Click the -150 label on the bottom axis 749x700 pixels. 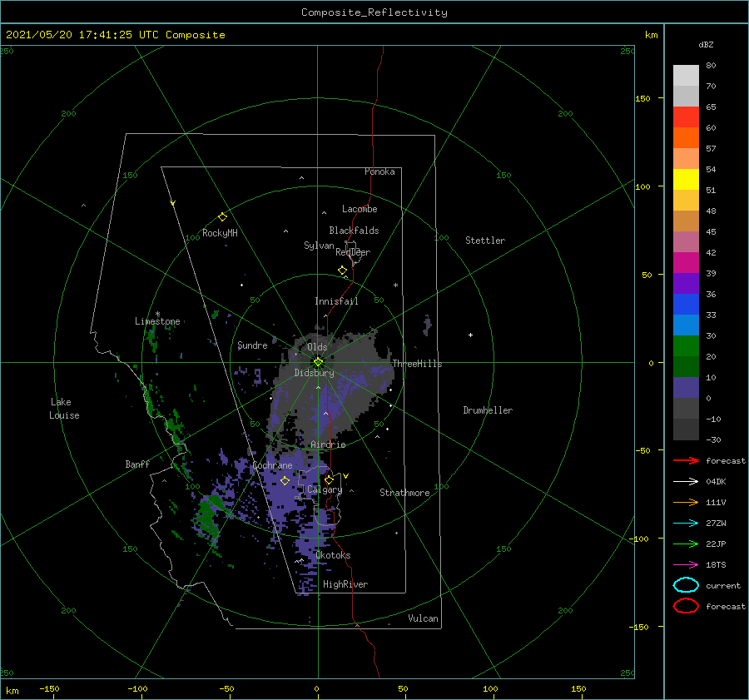49,688
